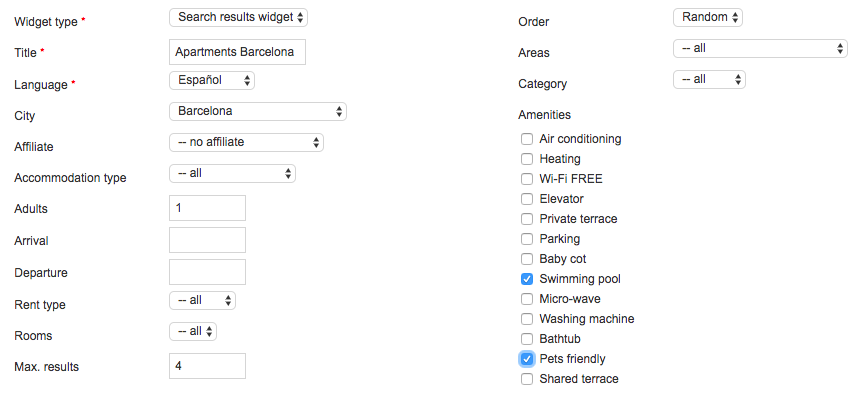Open the Language dropdown showing Español
Screen dimensions: 866x396
(212, 80)
